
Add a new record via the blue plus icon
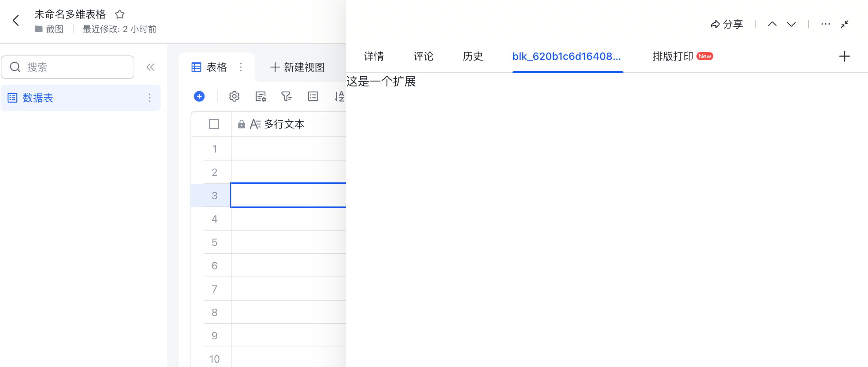(x=199, y=96)
